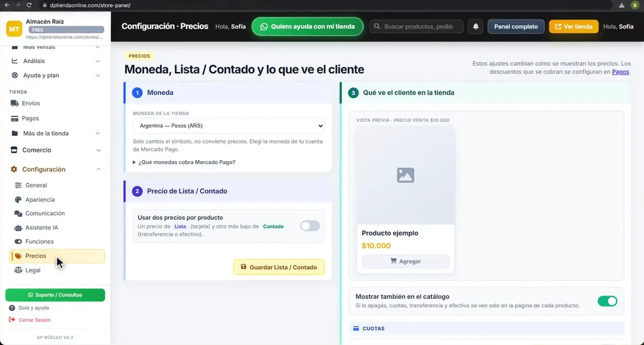This screenshot has height=345, width=644.
Task: Click the Ver tienda button
Action: (x=574, y=26)
